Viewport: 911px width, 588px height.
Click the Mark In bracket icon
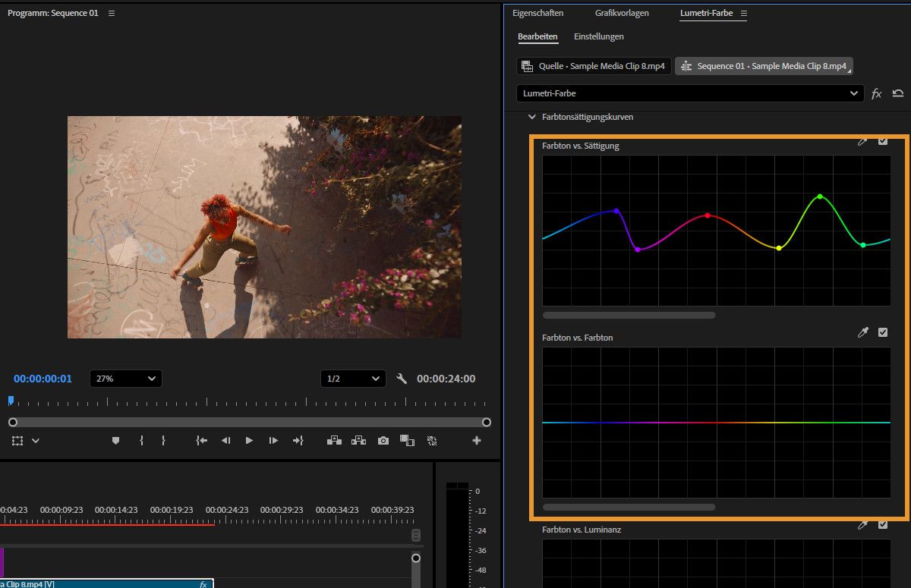pos(141,441)
